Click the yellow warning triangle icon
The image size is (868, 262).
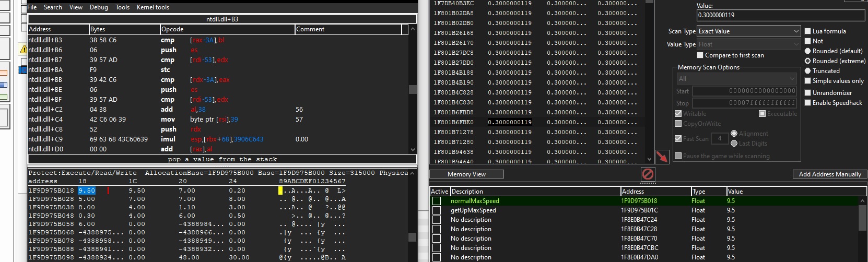[x=24, y=50]
